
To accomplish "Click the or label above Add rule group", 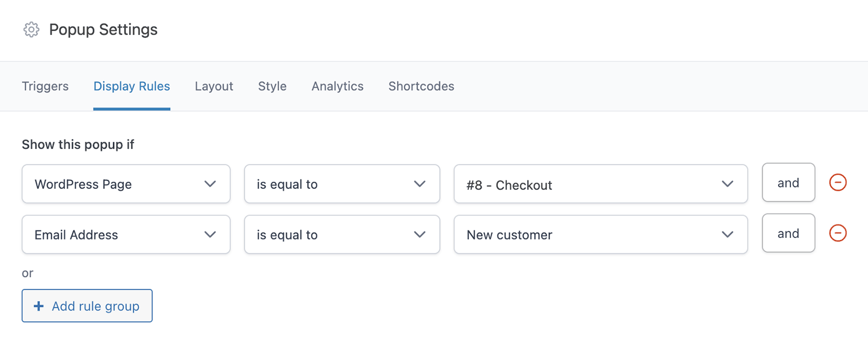I will pyautogui.click(x=27, y=273).
